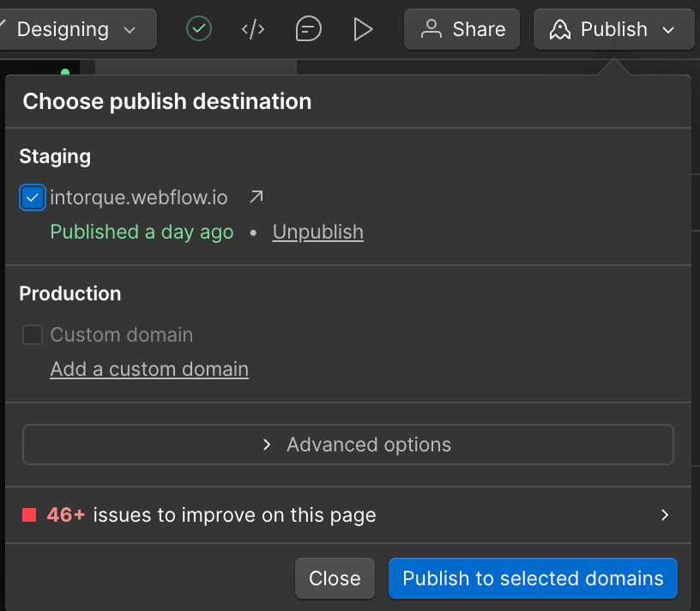Click the red issues square indicator
This screenshot has width=700, height=611.
click(29, 515)
